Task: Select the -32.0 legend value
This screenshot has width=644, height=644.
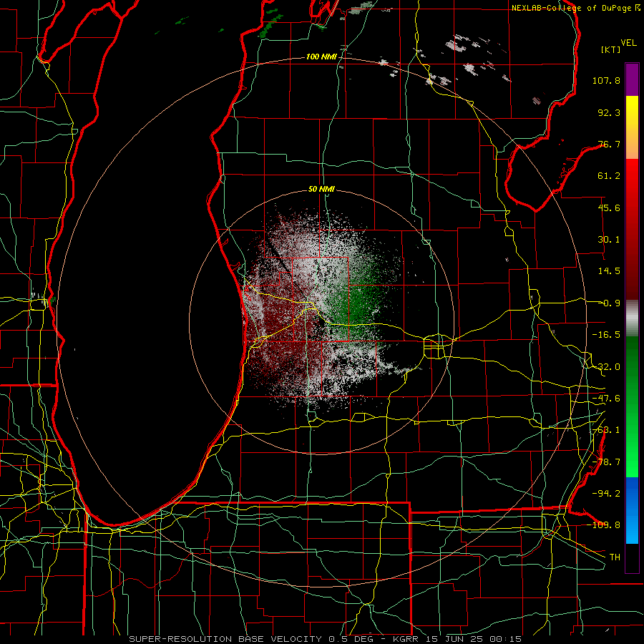Action: [606, 367]
